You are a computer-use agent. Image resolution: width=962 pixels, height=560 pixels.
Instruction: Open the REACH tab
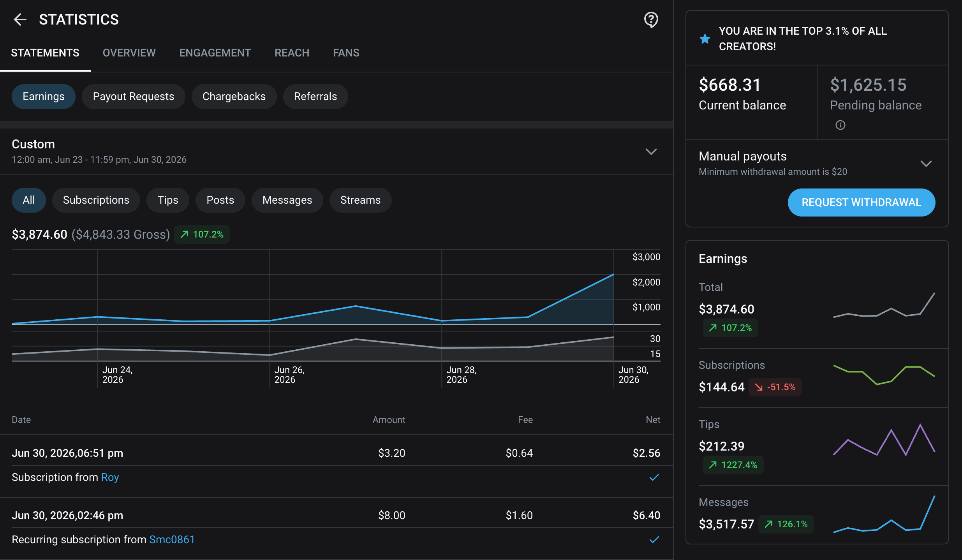(x=292, y=53)
